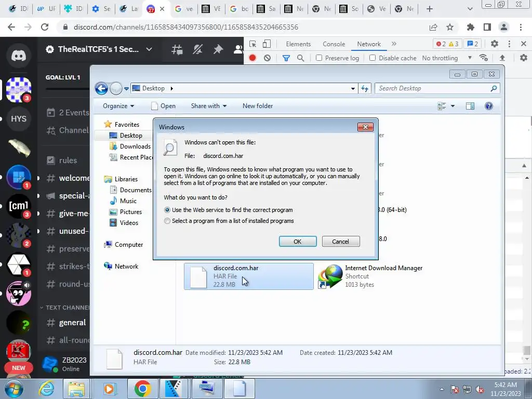Open the view options dropdown arrow in Explorer

(x=453, y=106)
